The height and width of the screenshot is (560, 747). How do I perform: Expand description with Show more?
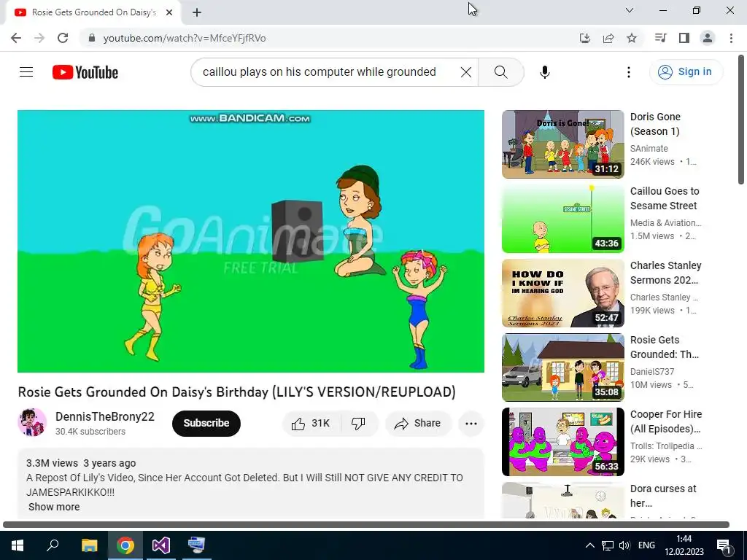54,507
